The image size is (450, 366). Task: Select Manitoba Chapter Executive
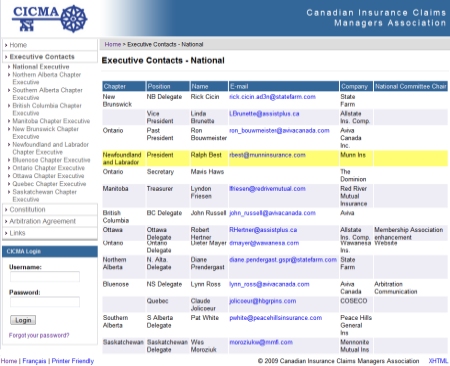click(51, 121)
